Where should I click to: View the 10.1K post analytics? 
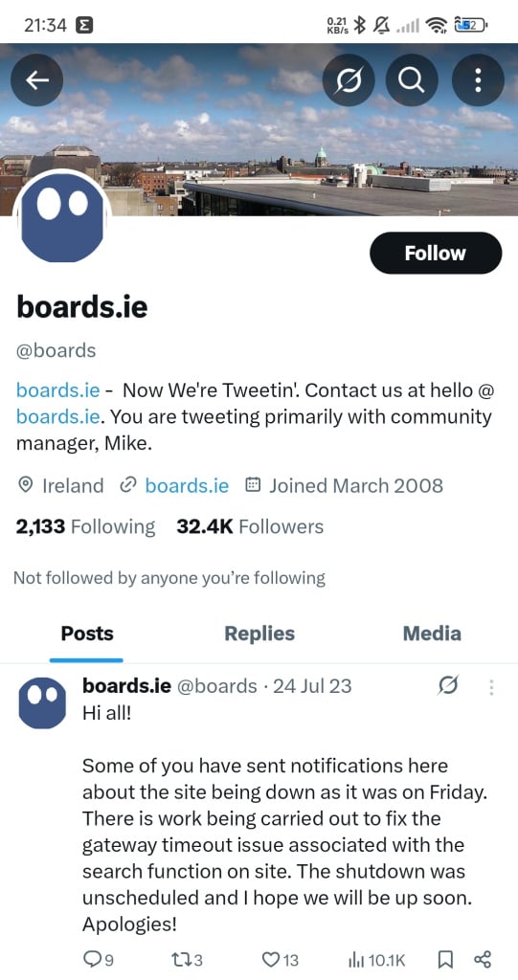tap(376, 959)
